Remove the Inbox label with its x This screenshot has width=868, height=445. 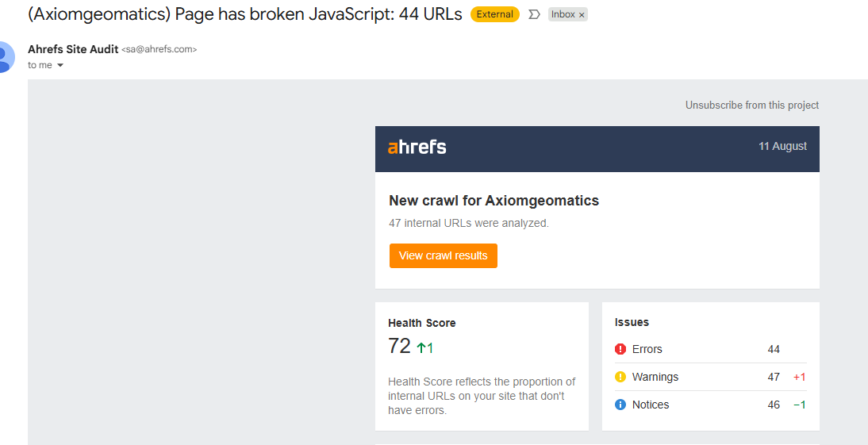(582, 15)
